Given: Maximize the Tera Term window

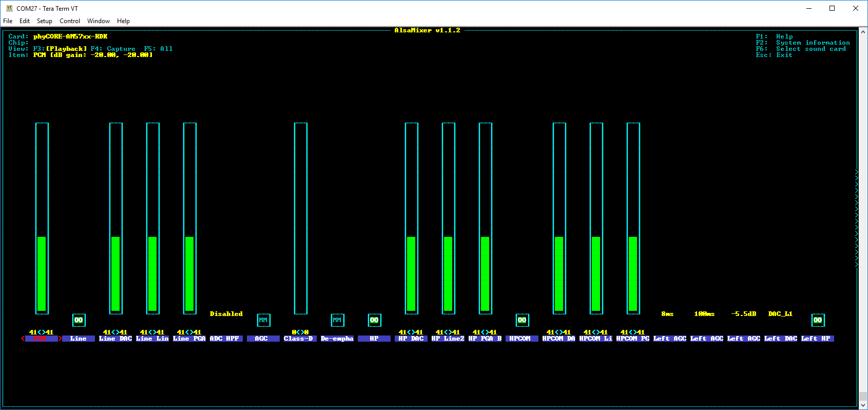Looking at the screenshot, I should (x=832, y=8).
